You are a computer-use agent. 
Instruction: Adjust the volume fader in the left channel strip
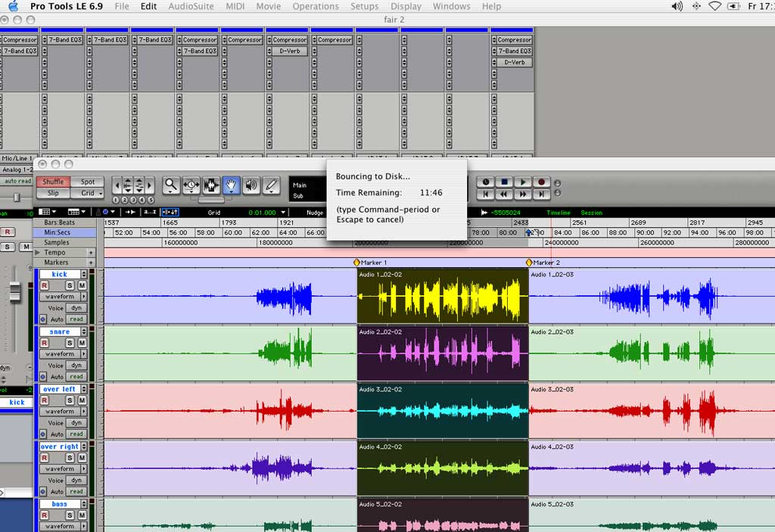pyautogui.click(x=15, y=291)
